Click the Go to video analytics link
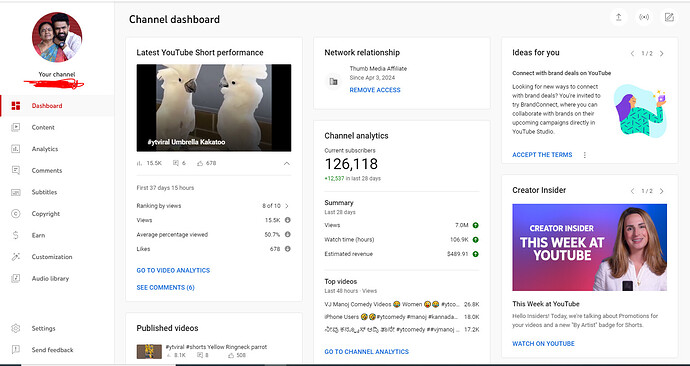 coord(173,271)
